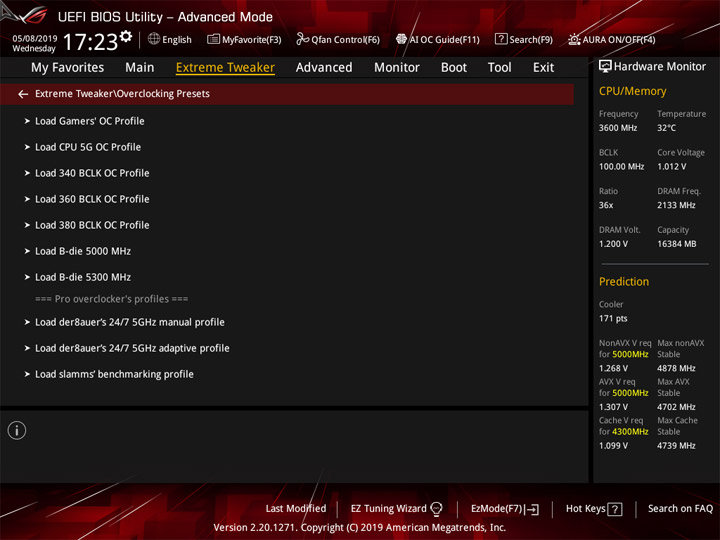Expand Load 340 BCLK OC Profile arrow
Viewport: 720px width, 540px height.
click(27, 173)
